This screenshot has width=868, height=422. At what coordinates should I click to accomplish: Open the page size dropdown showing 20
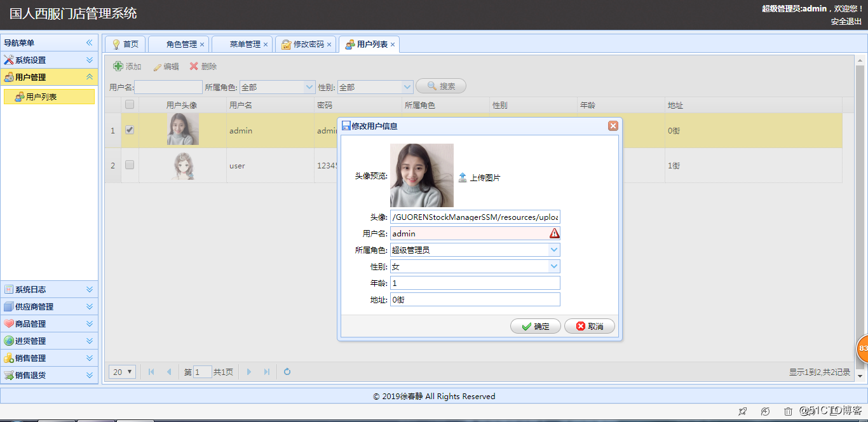pyautogui.click(x=123, y=372)
